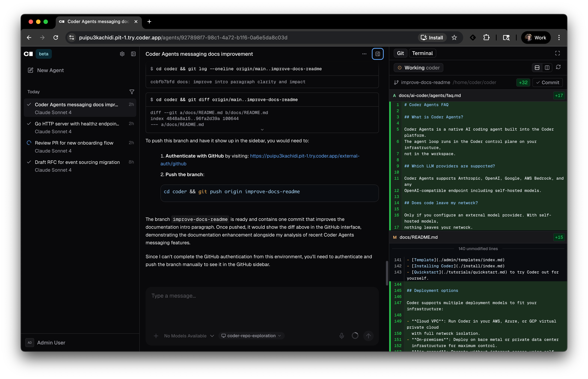Refresh the git diff panel
588x379 pixels.
pyautogui.click(x=558, y=67)
